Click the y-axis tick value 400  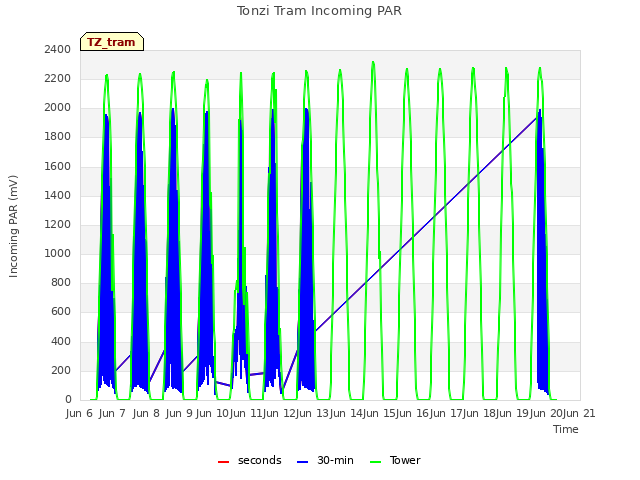tap(61, 341)
